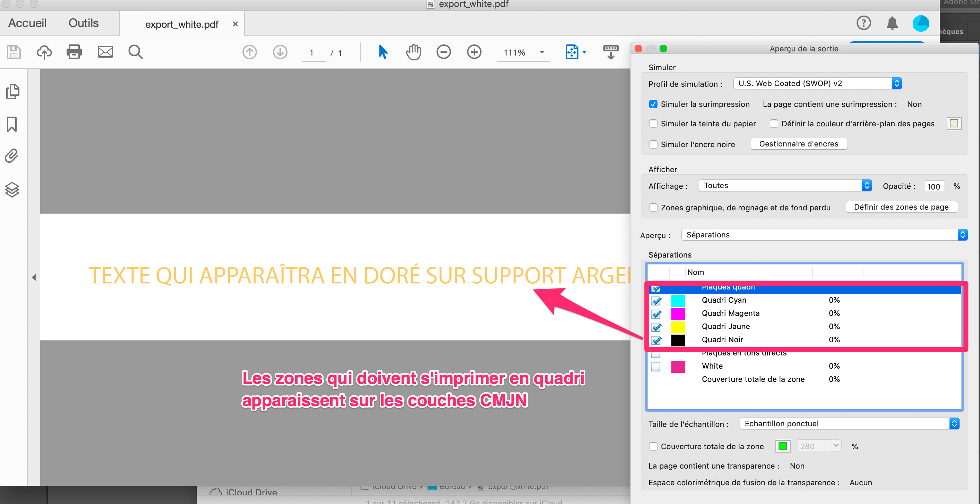Open the Layers panel
The width and height of the screenshot is (980, 504).
click(12, 190)
